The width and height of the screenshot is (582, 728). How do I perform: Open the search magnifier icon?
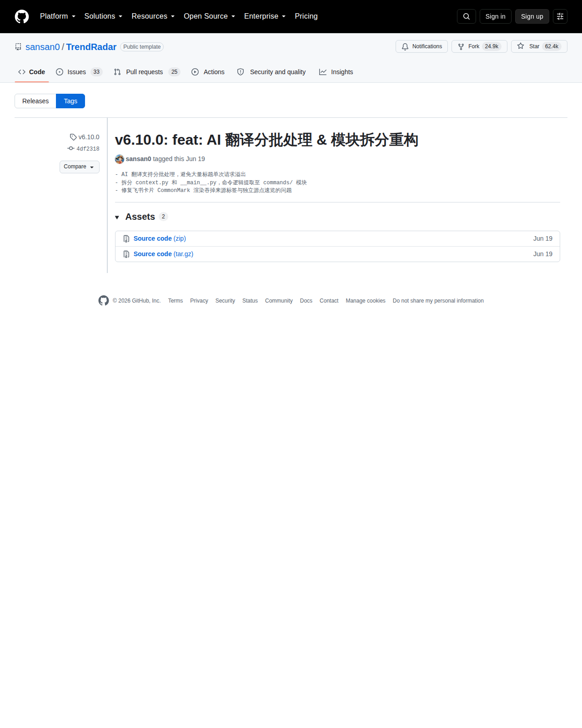click(467, 16)
